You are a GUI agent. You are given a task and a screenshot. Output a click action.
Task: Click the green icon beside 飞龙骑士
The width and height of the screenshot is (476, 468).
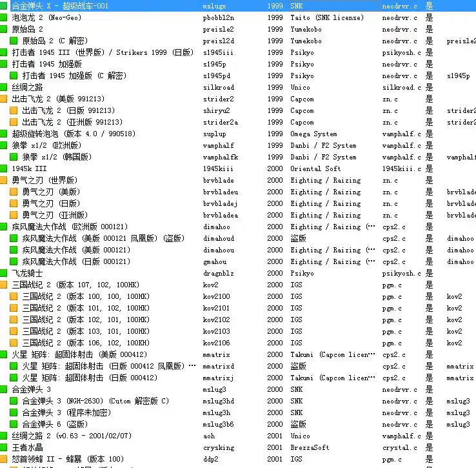[x=3, y=273]
